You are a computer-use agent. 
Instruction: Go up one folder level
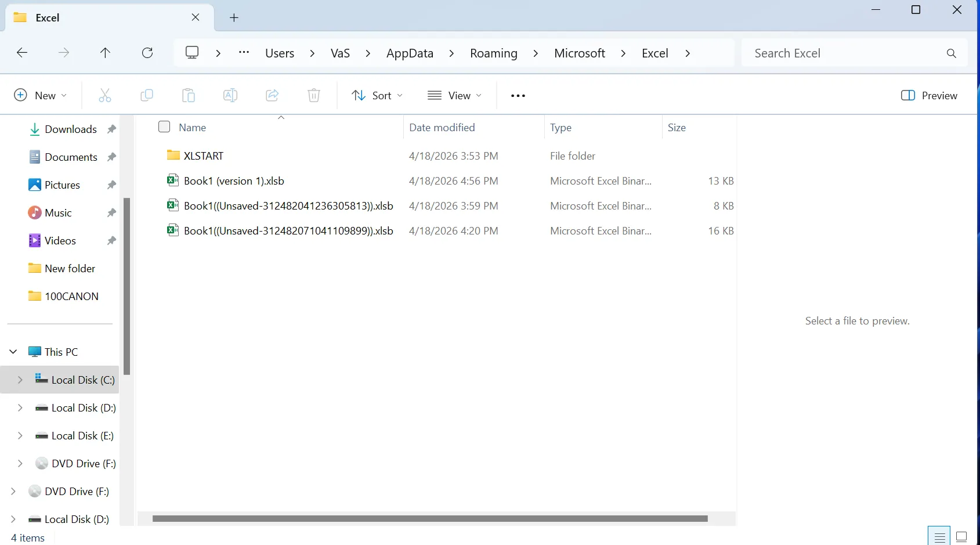[x=105, y=53]
